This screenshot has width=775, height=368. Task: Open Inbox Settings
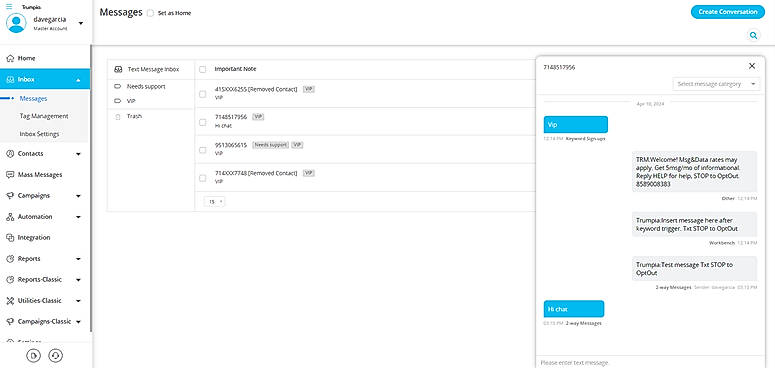(x=39, y=134)
